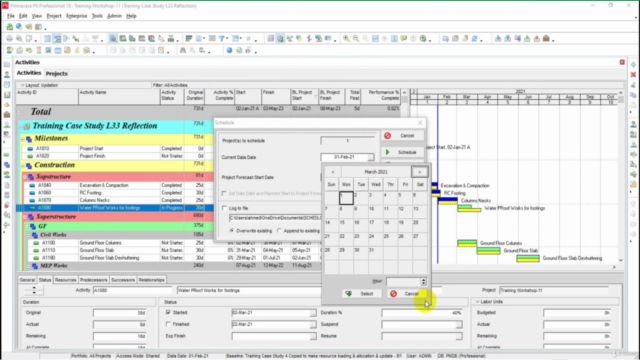Viewport: 640px width, 360px height.
Task: Click the Print Preview toolbar icon
Action: point(19,38)
